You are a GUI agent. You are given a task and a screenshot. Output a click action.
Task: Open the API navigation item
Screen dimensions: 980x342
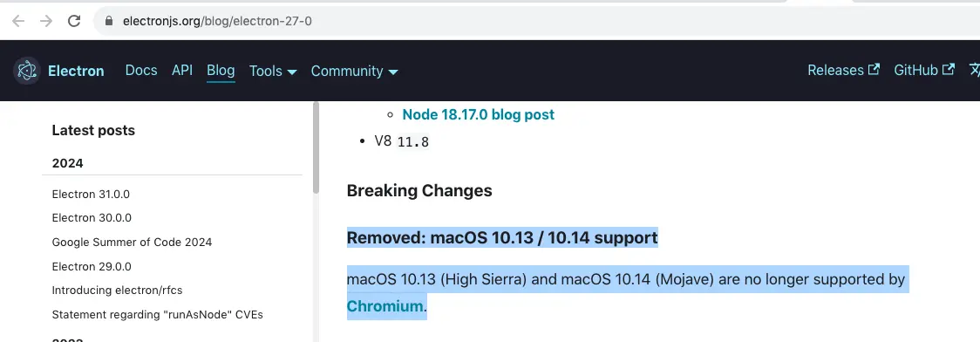(182, 71)
